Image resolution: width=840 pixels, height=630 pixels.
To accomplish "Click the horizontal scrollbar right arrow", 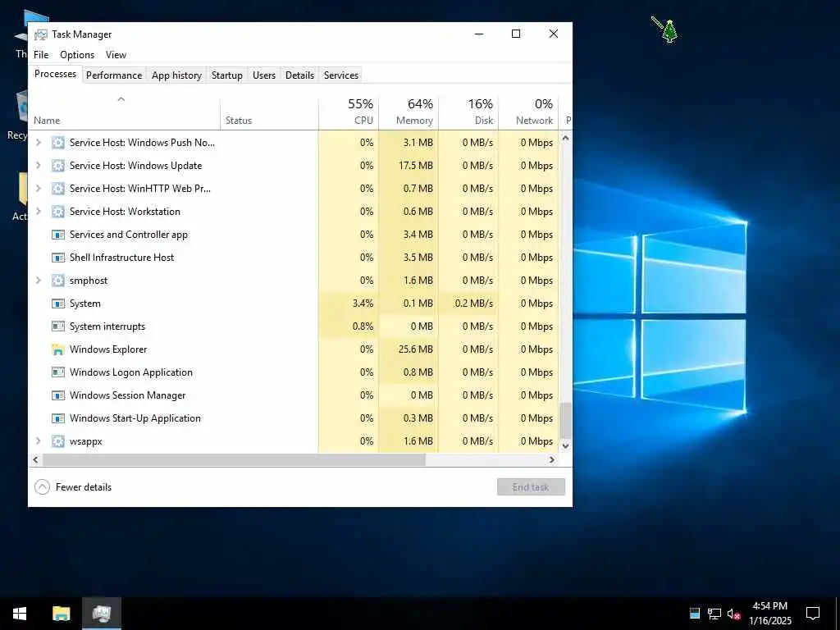I will pos(552,460).
